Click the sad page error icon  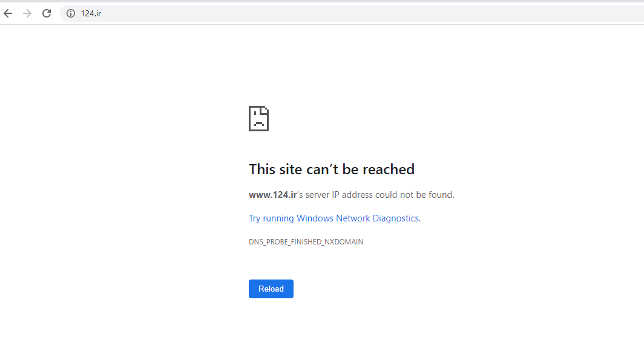[x=258, y=119]
